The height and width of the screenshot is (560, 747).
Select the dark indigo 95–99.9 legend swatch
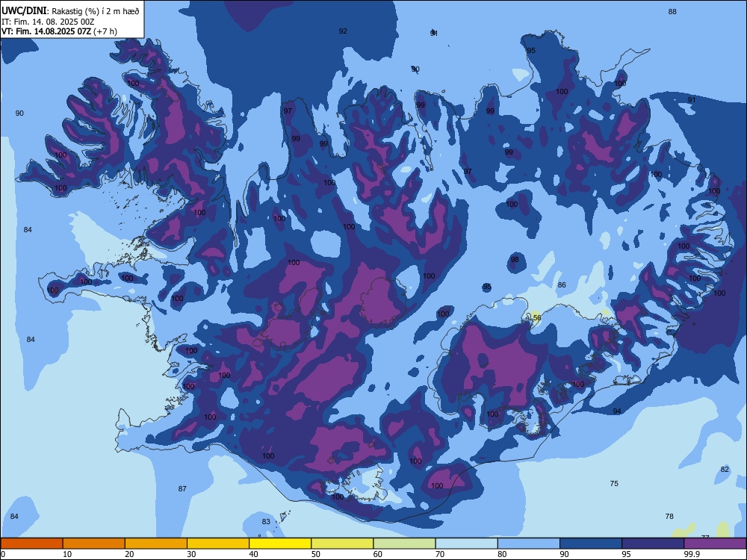653,544
